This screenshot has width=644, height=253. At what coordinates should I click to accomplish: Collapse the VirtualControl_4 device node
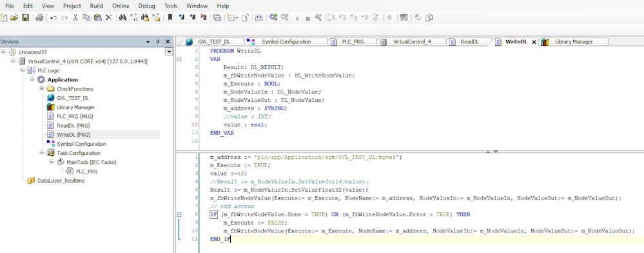click(13, 61)
